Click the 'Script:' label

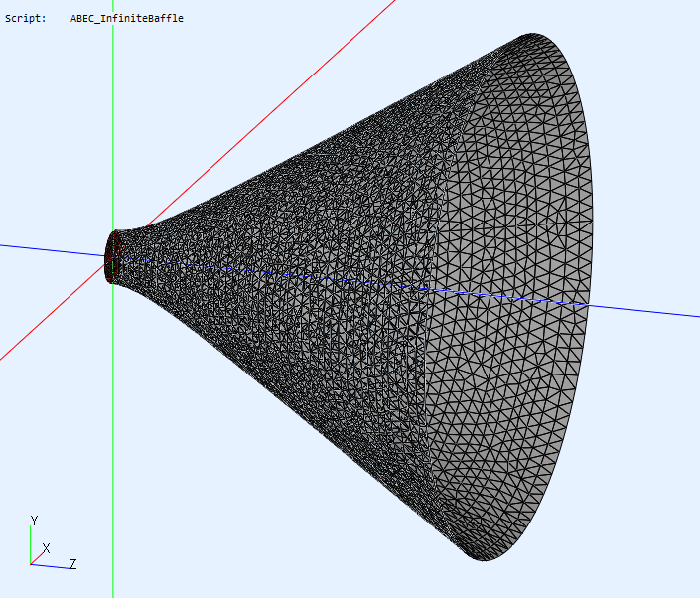[26, 18]
